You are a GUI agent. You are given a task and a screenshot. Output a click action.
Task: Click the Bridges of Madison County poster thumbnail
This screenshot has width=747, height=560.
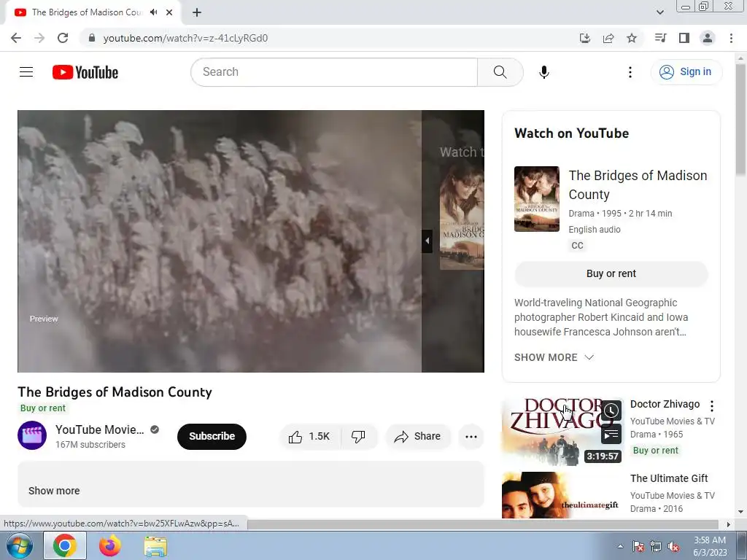(x=536, y=199)
